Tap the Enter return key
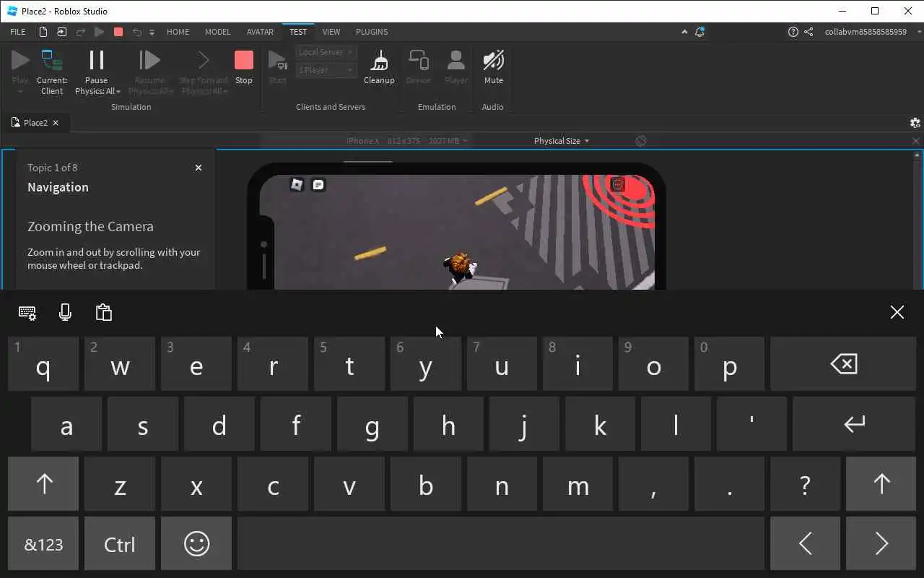Viewport: 924px width, 578px height. pos(854,423)
